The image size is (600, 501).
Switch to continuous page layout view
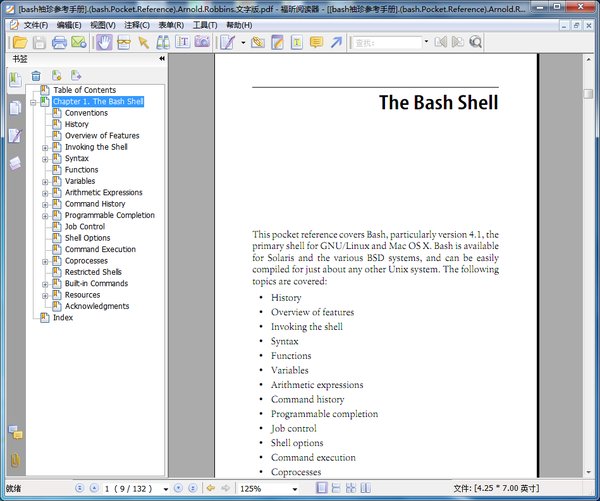336,488
